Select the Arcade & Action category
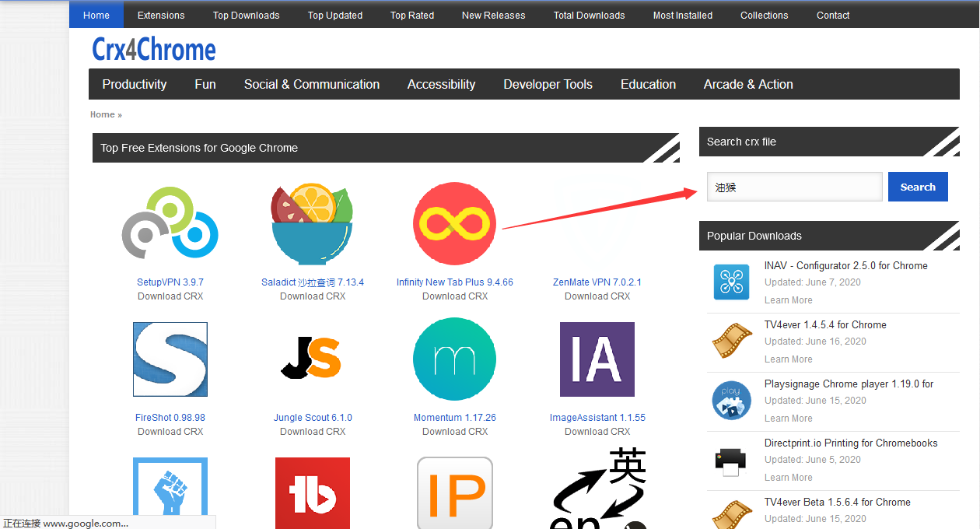Image resolution: width=980 pixels, height=529 pixels. (748, 84)
